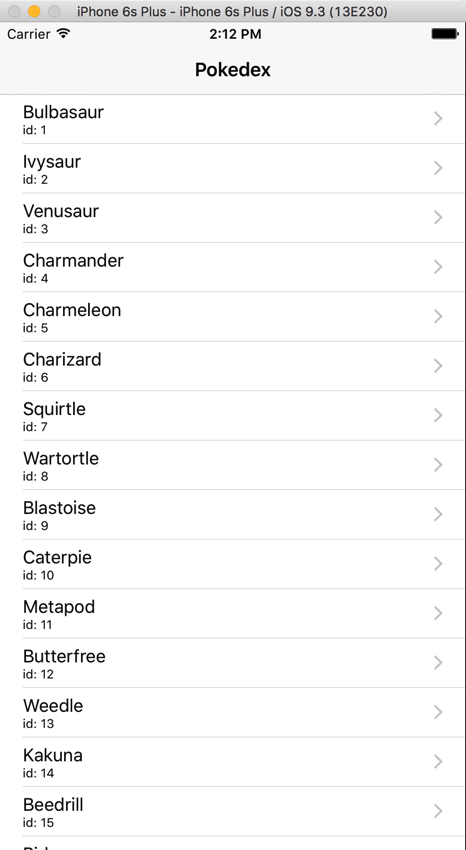Image resolution: width=466 pixels, height=850 pixels.
Task: Select the Kakuna row
Action: click(233, 762)
